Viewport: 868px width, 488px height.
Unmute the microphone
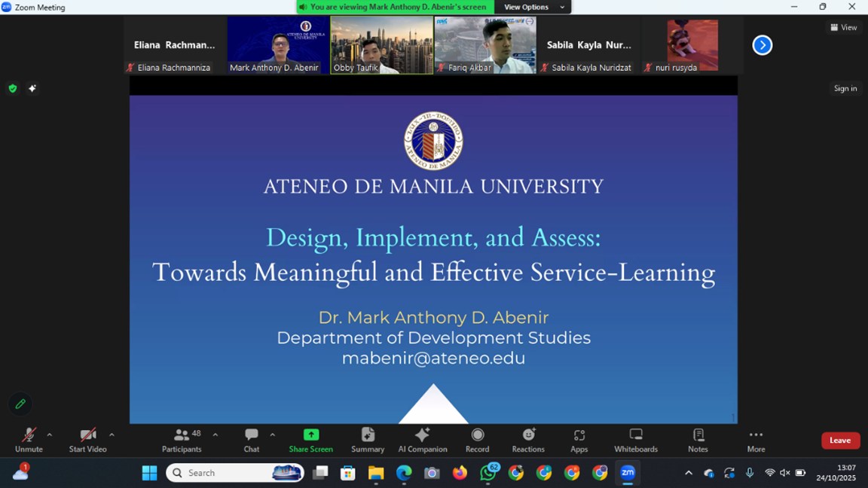click(x=29, y=441)
